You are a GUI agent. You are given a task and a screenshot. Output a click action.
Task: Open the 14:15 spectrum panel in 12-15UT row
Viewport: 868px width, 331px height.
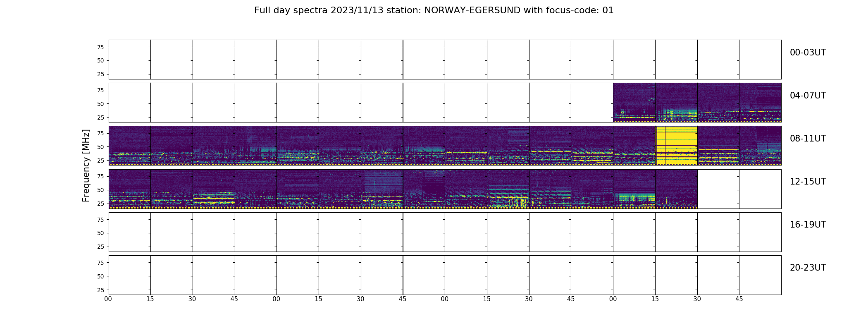pos(508,189)
